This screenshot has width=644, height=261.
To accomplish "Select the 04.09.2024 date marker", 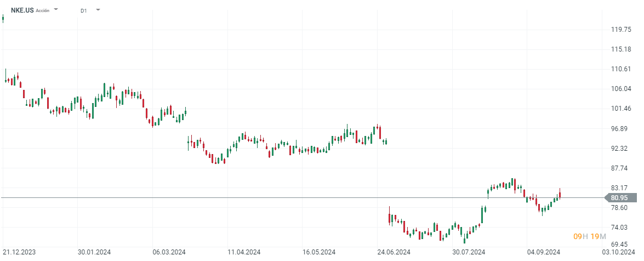I will tap(544, 252).
